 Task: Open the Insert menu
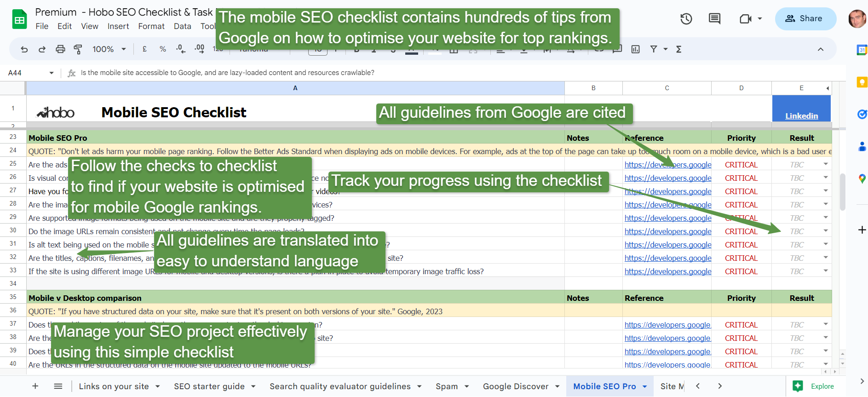click(x=118, y=26)
